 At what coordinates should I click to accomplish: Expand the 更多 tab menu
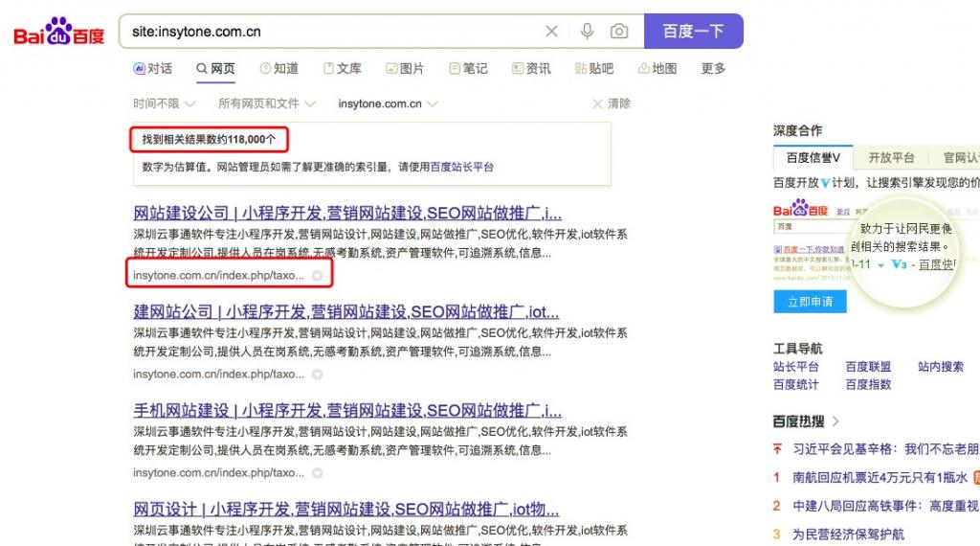pyautogui.click(x=713, y=69)
